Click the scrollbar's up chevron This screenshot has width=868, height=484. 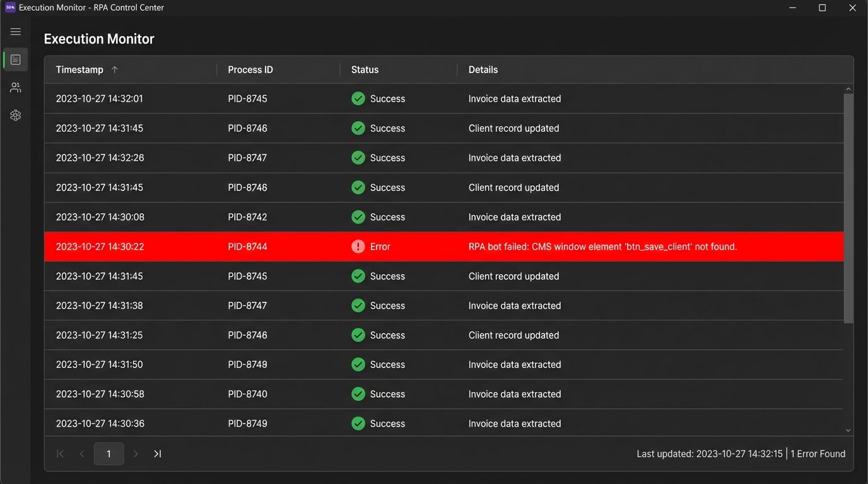(848, 88)
